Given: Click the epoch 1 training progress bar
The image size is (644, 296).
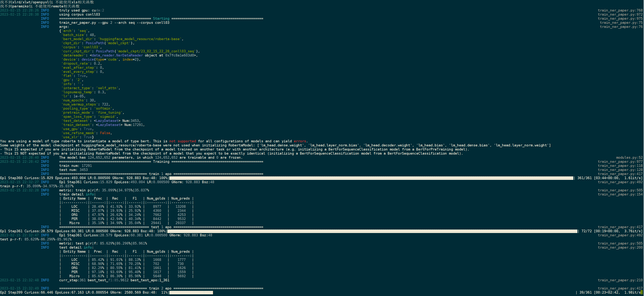Looking at the screenshot, I should pyautogui.click(x=371, y=178).
